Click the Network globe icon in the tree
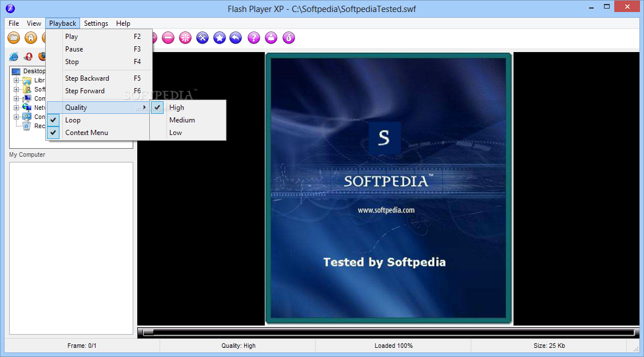The width and height of the screenshot is (644, 357). [x=27, y=108]
